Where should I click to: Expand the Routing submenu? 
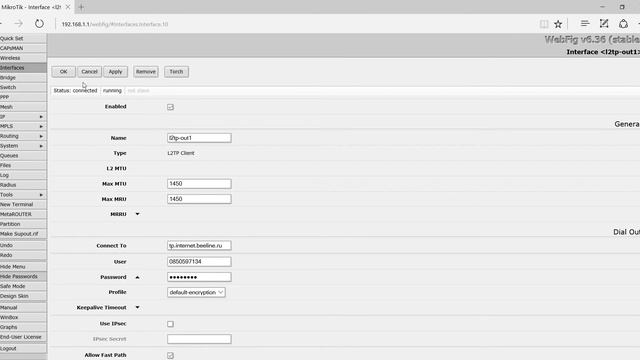[23, 136]
